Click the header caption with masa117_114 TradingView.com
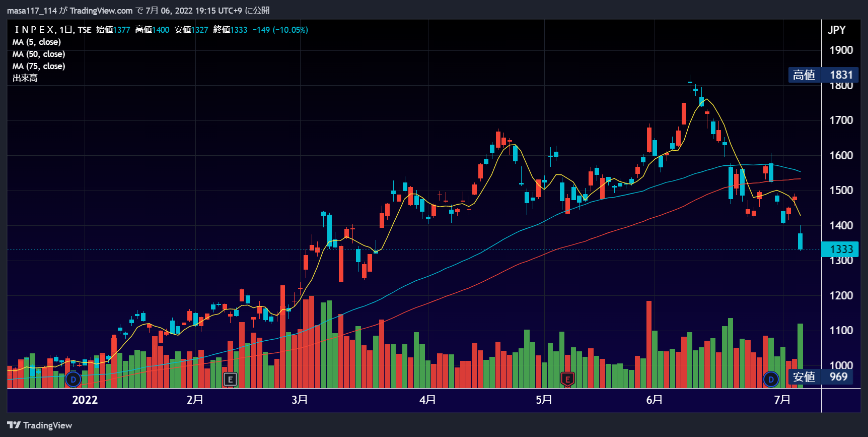Screen dimensions: 868x437 (x=138, y=10)
